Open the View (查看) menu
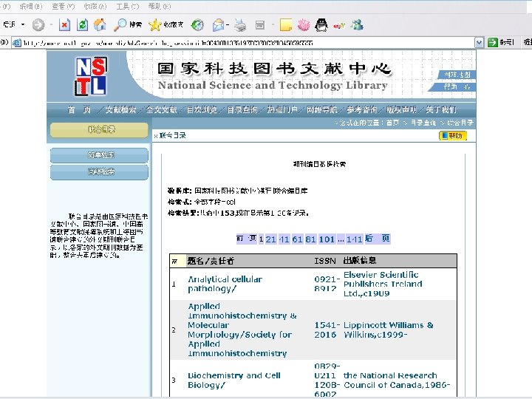The image size is (532, 399). click(x=63, y=6)
